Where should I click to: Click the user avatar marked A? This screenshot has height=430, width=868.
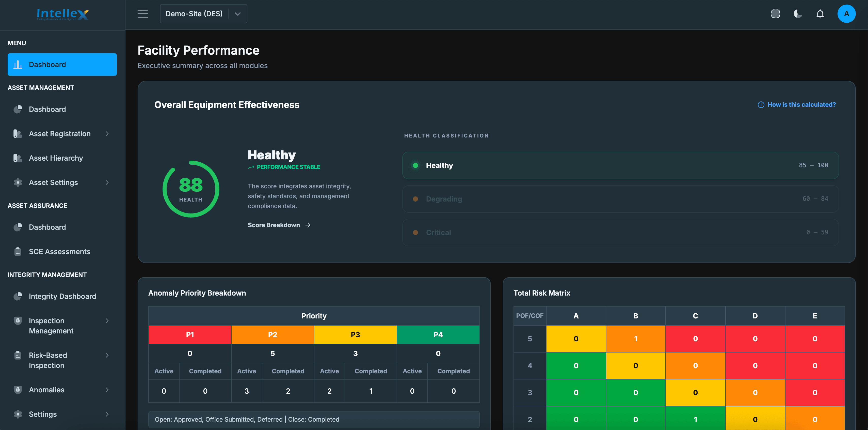846,13
